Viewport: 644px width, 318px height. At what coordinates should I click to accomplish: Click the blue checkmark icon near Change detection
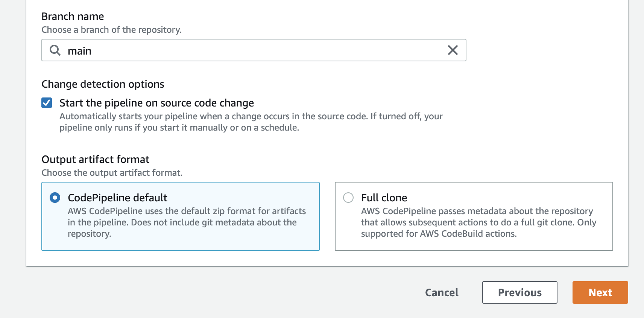click(x=46, y=103)
